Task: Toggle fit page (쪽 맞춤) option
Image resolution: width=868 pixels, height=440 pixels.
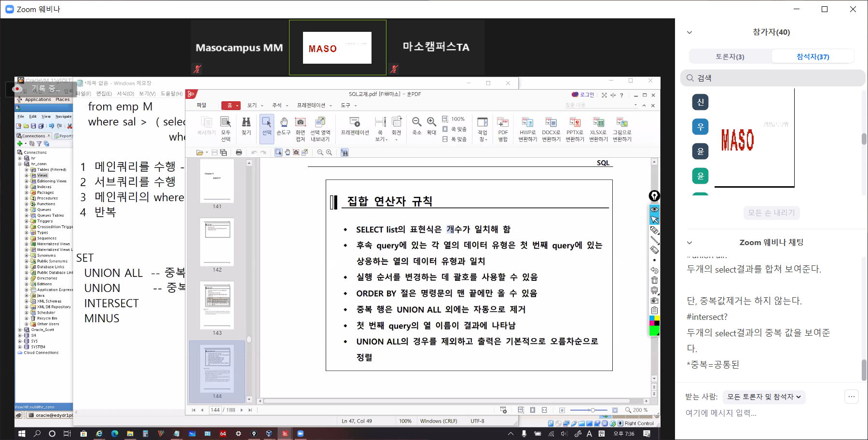Action: point(455,129)
